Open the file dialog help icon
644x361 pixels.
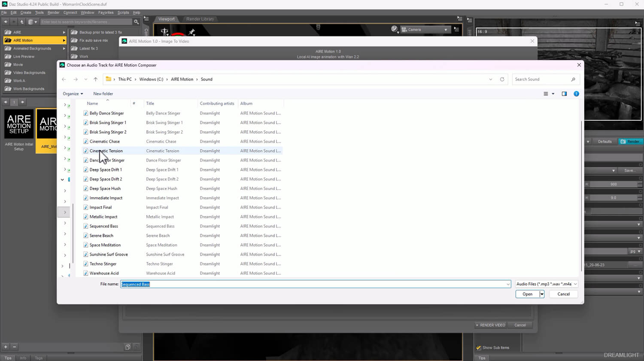(x=576, y=94)
